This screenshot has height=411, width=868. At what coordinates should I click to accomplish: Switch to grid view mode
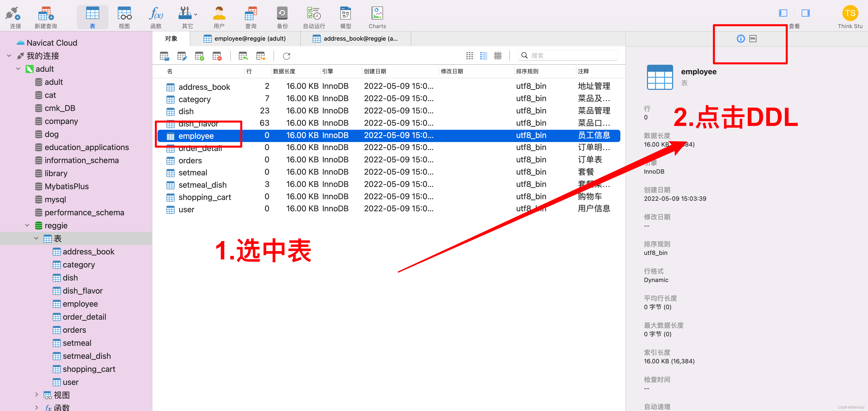pyautogui.click(x=469, y=55)
